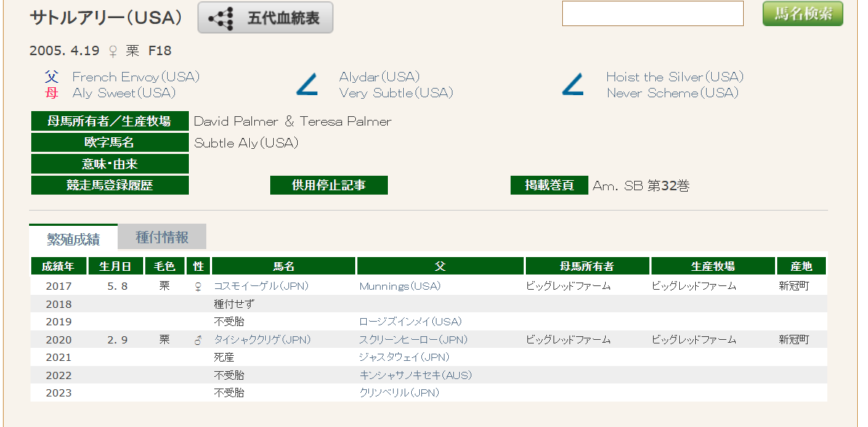Click the 母 dam symbol

[x=52, y=93]
